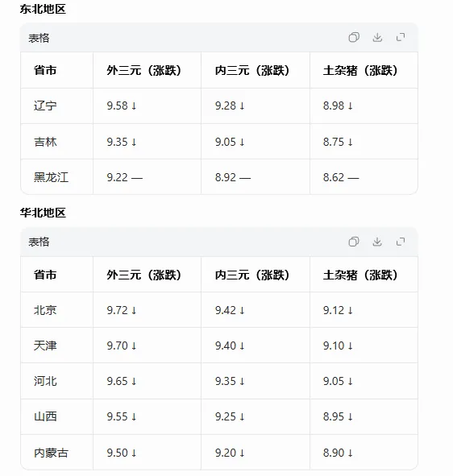This screenshot has height=476, width=453.
Task: Click the 东北地区 section heading
Action: click(43, 9)
